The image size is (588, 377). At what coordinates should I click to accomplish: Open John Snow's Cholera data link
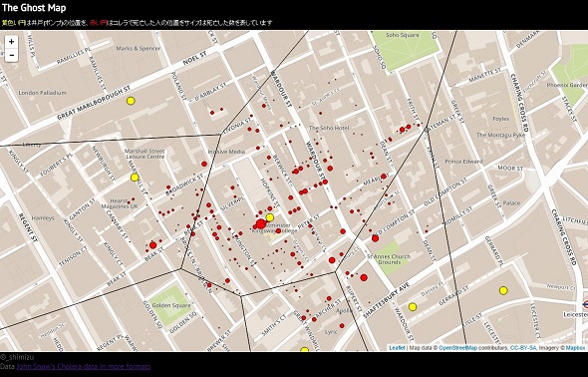[84, 366]
